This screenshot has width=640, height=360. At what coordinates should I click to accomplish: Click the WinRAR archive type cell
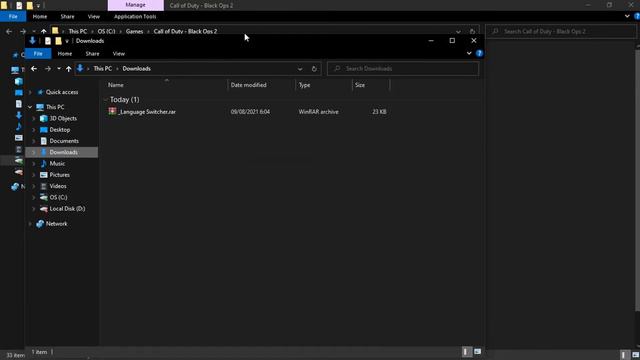tap(318, 111)
